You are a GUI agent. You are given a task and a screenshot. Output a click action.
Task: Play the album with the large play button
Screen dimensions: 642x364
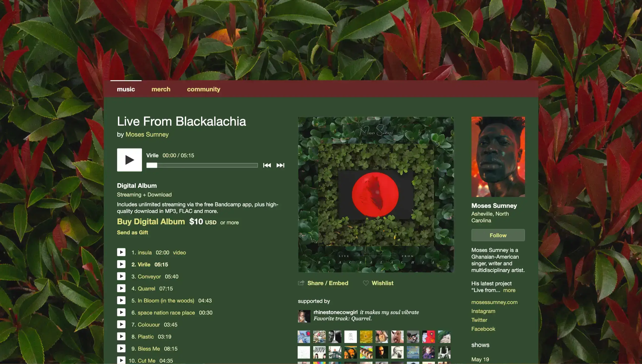[x=129, y=160]
